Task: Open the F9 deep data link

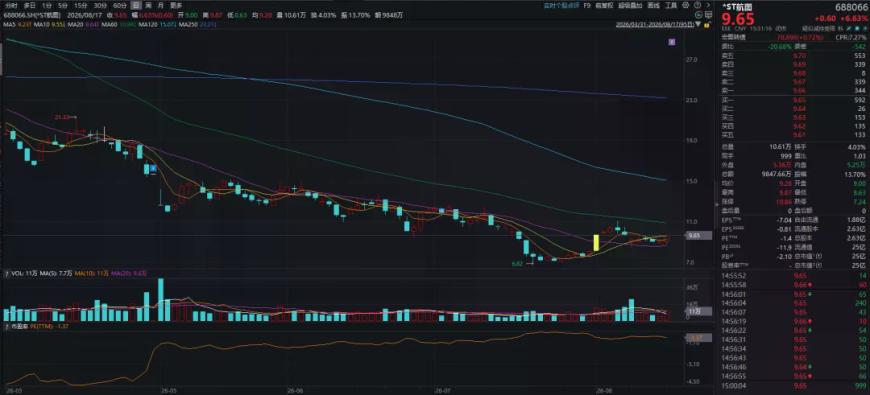Action: click(x=587, y=5)
